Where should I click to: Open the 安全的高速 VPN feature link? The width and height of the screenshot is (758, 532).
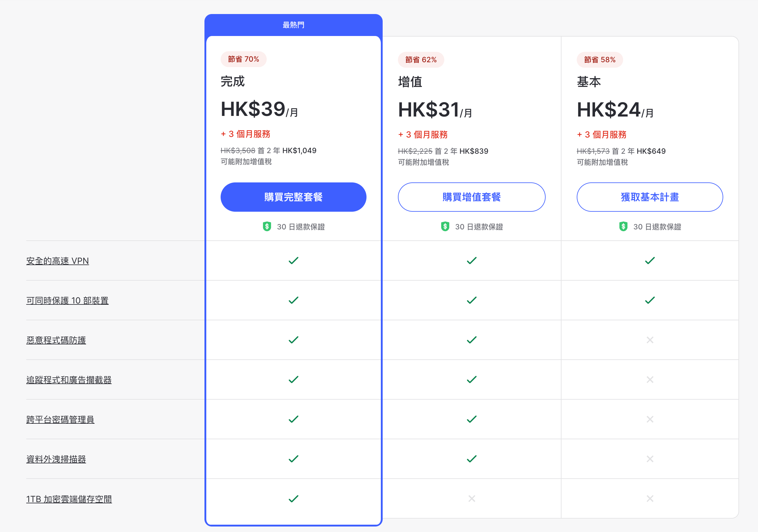click(x=57, y=261)
